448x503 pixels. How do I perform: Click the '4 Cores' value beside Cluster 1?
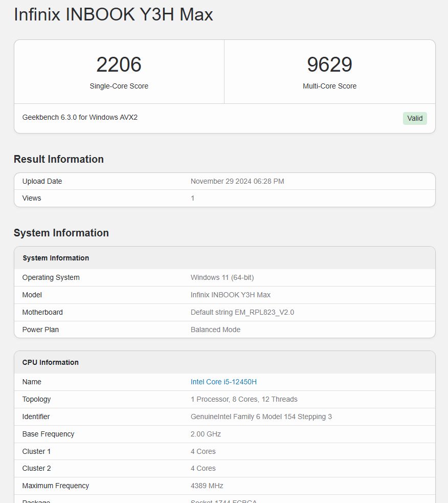pos(203,451)
